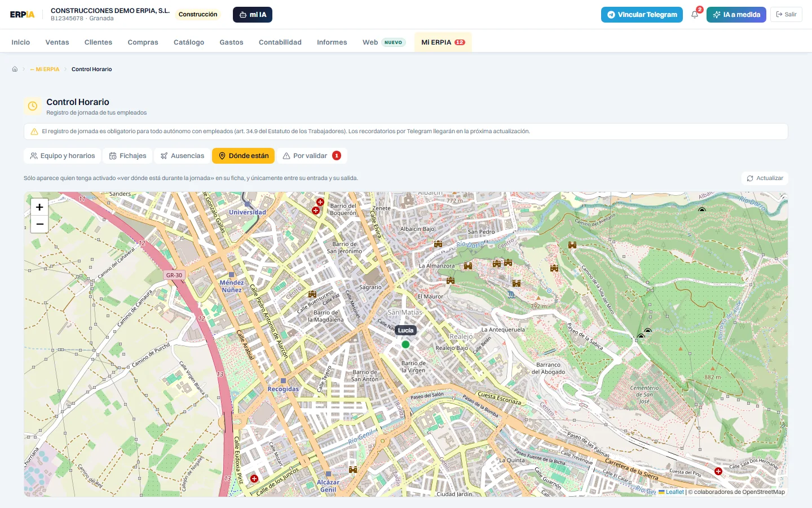Viewport: 812px width, 508px height.
Task: Open the Por validar tab
Action: coord(312,156)
